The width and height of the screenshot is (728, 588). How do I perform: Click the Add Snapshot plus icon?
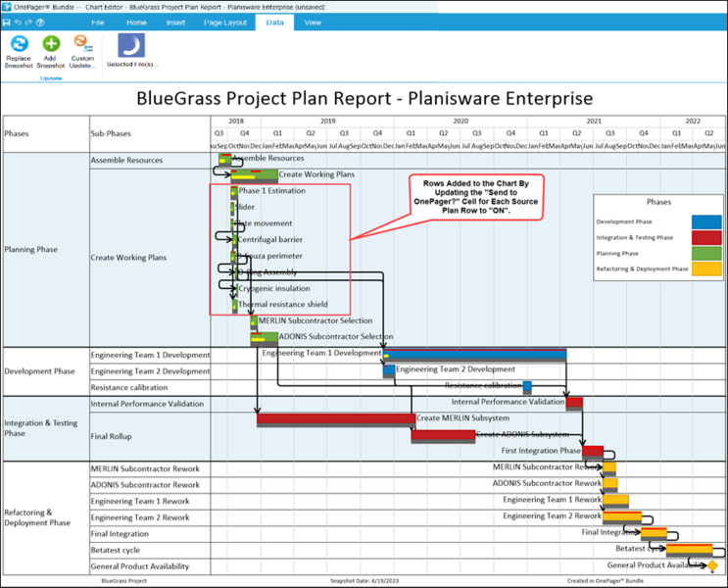pyautogui.click(x=51, y=44)
